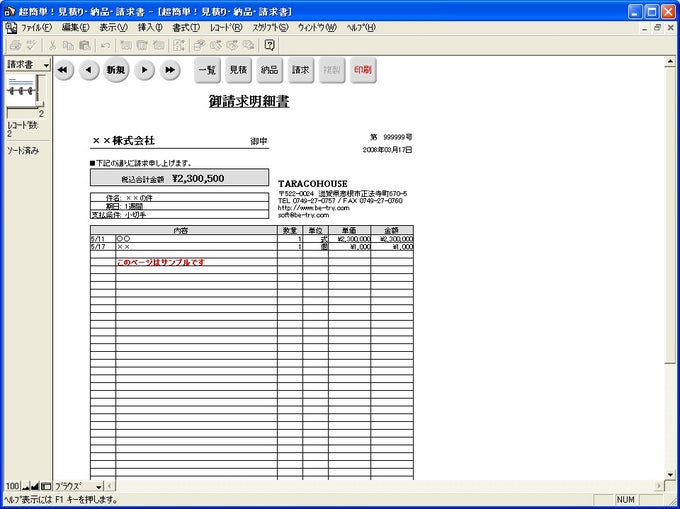Click the paste clipboard toolbar icon
The height and width of the screenshot is (509, 680).
(85, 45)
